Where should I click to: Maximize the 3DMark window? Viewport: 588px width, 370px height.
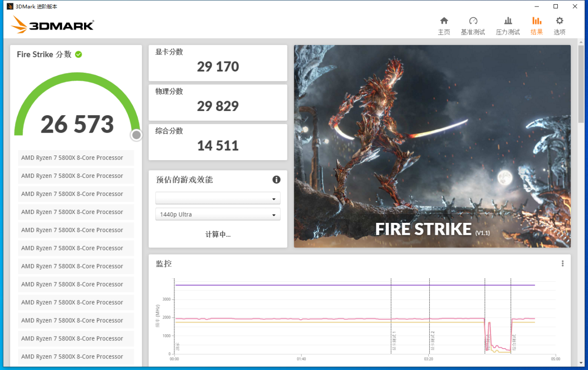(556, 6)
